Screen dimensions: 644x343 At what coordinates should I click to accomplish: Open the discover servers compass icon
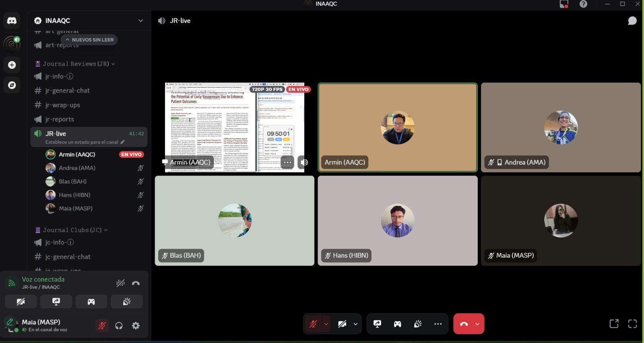pyautogui.click(x=12, y=85)
